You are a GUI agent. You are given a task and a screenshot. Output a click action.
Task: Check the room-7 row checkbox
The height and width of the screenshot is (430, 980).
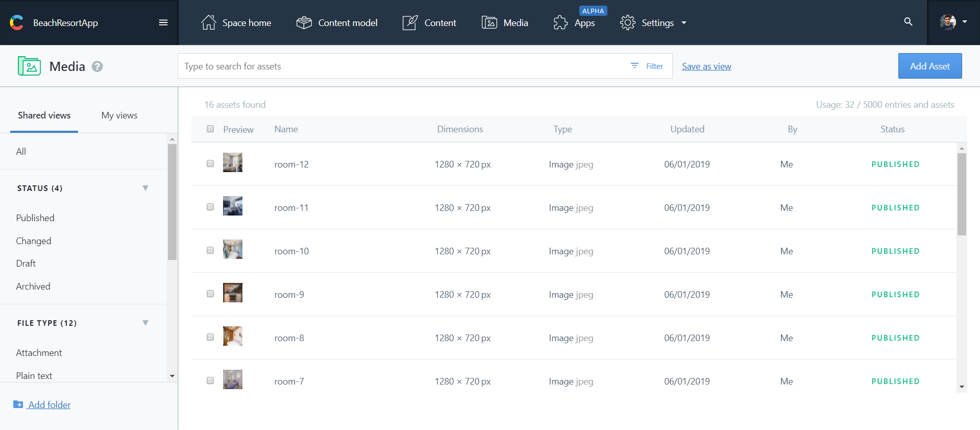210,380
